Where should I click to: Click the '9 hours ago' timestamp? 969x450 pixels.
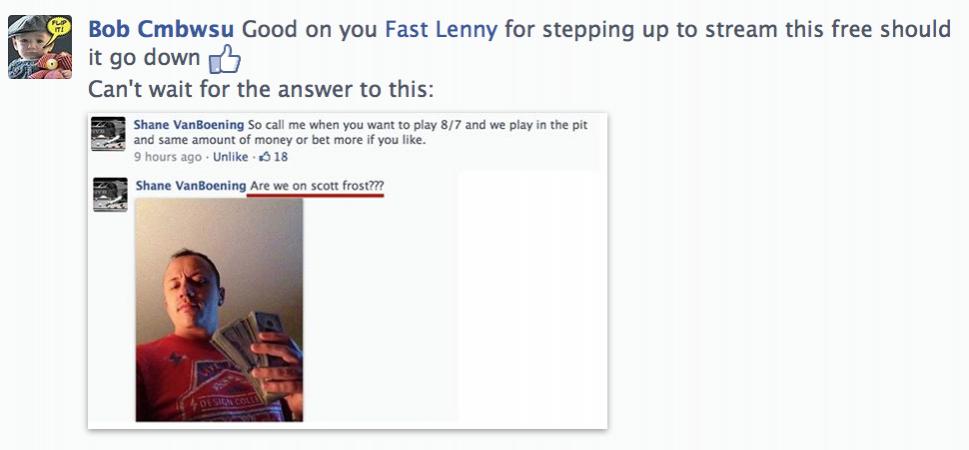click(166, 157)
